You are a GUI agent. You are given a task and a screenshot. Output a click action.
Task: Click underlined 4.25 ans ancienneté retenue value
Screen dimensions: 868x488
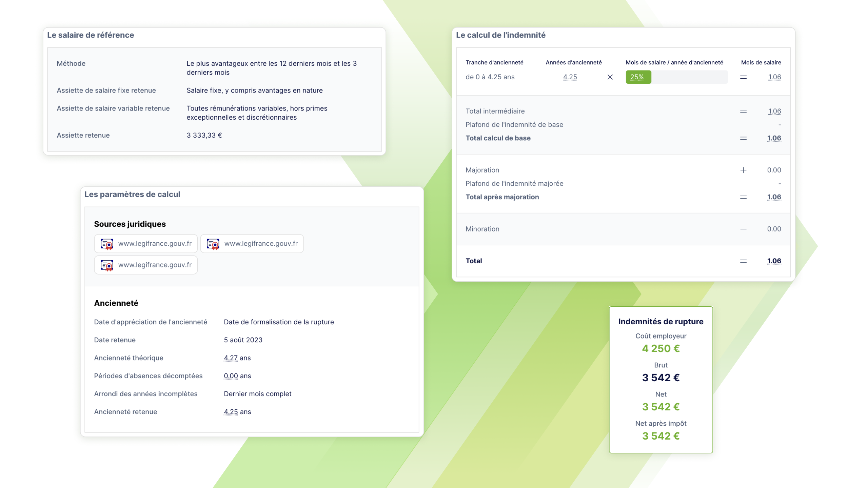[231, 412]
